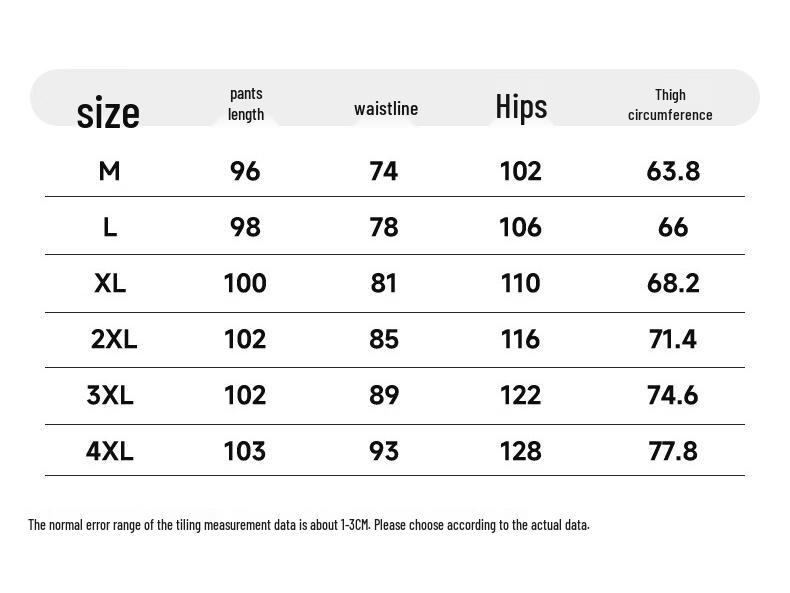790x593 pixels.
Task: Click the 'waistline' column header
Action: [386, 109]
